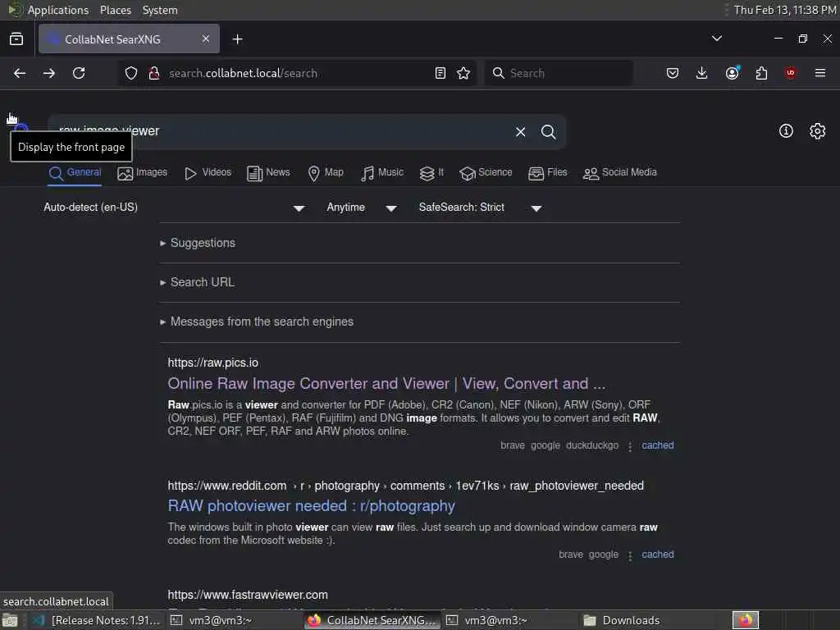
Task: Switch to the Files category
Action: [x=547, y=173]
